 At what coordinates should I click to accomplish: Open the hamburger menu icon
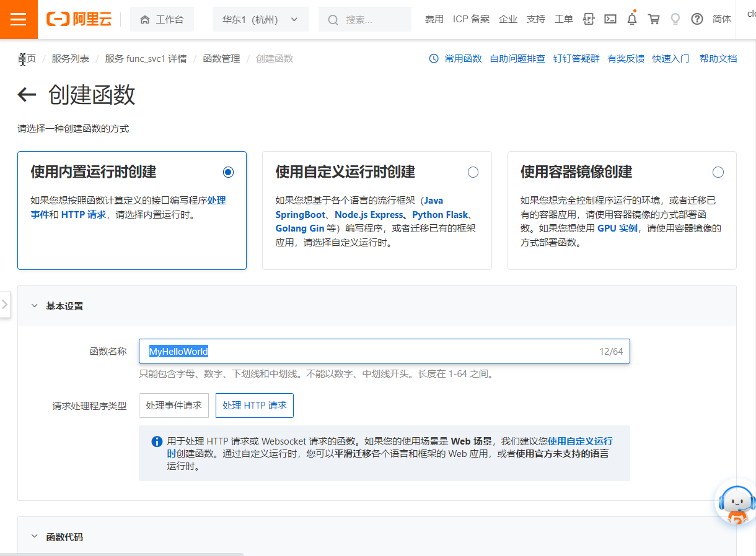[x=19, y=19]
